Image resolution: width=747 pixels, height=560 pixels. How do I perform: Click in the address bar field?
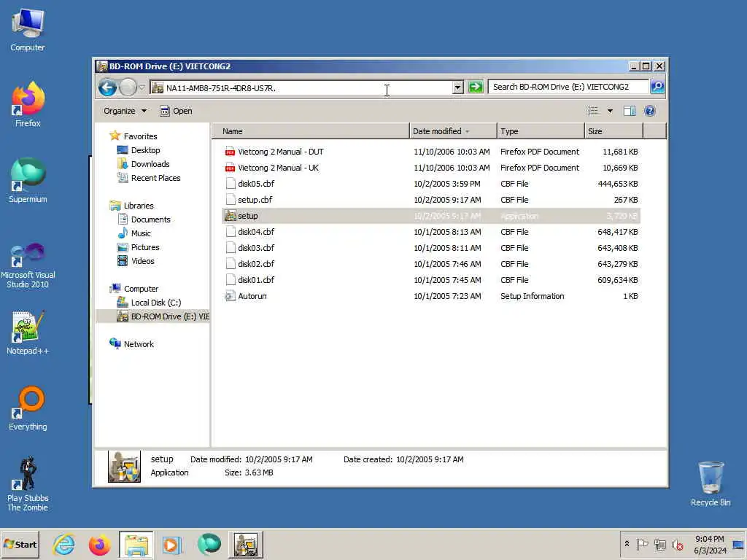tap(301, 87)
